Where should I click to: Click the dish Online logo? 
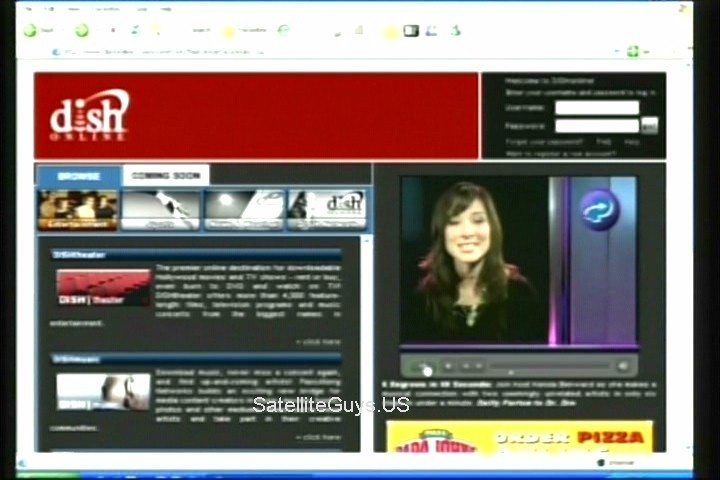(x=89, y=115)
